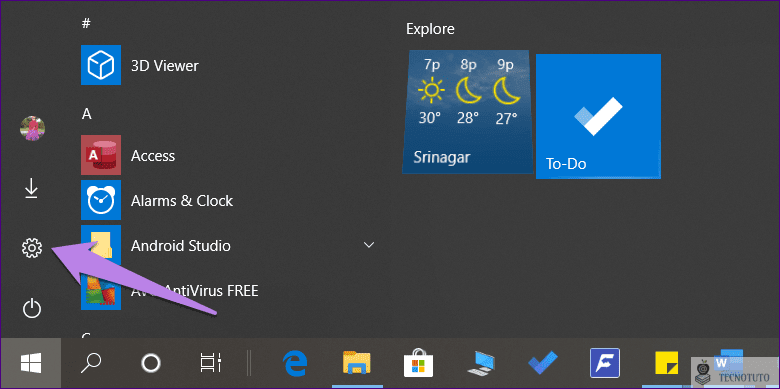Image resolution: width=780 pixels, height=389 pixels.
Task: Click the 'A' letter group header
Action: (x=87, y=114)
